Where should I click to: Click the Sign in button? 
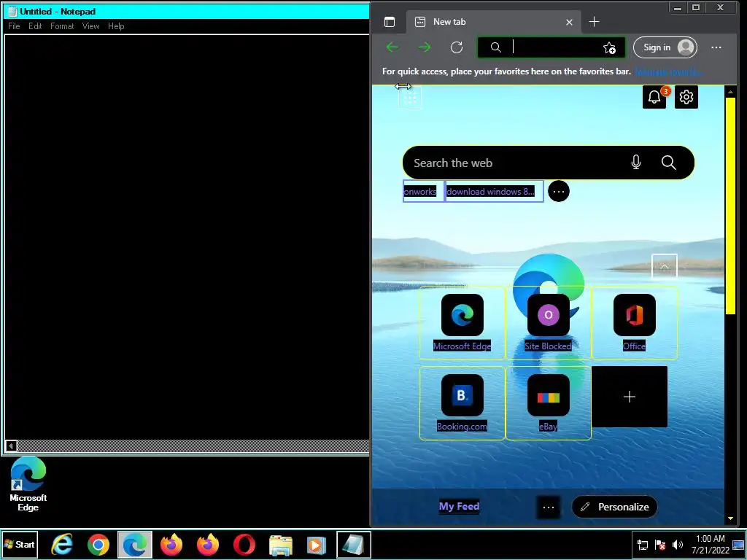(x=665, y=47)
